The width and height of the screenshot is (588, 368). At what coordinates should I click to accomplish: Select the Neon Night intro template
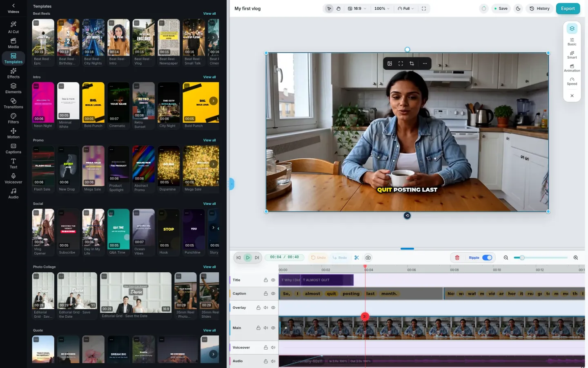tap(43, 105)
